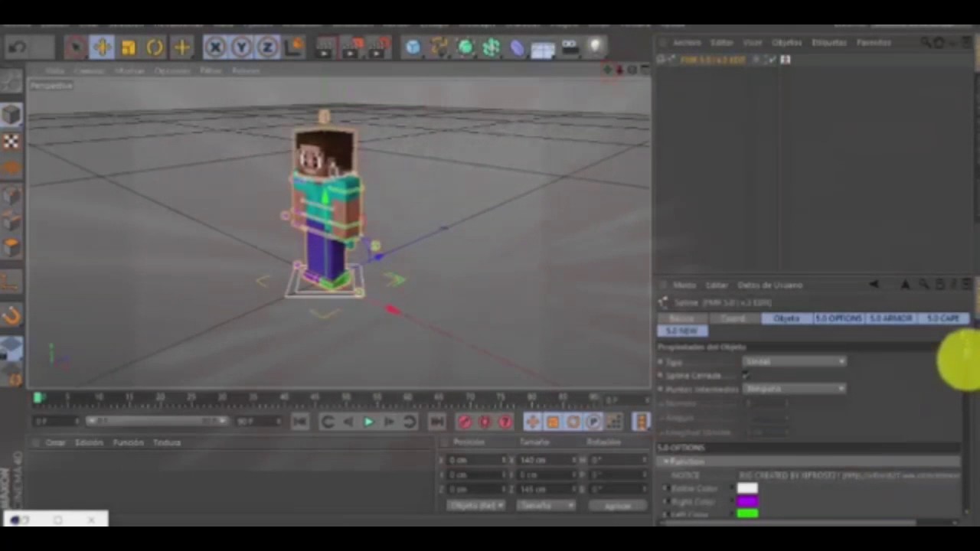
Task: Open the Función menu in Material Manager
Action: tap(128, 442)
